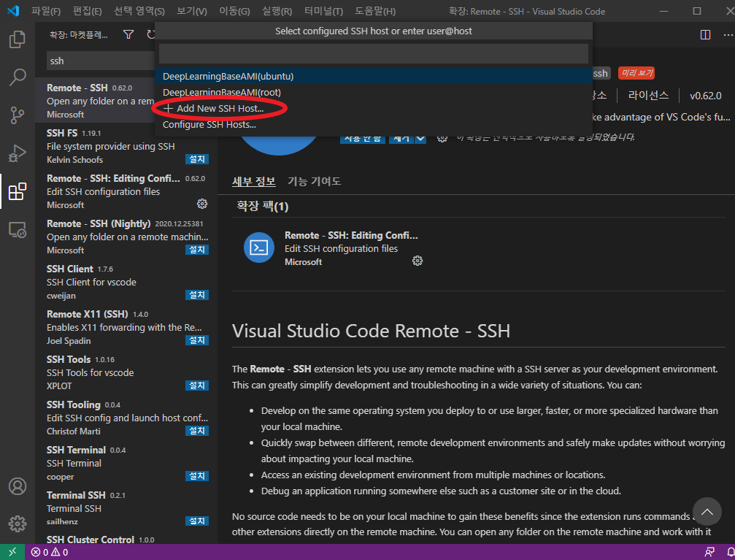Open the 보기(V) menu
The width and height of the screenshot is (735, 560).
coord(192,11)
